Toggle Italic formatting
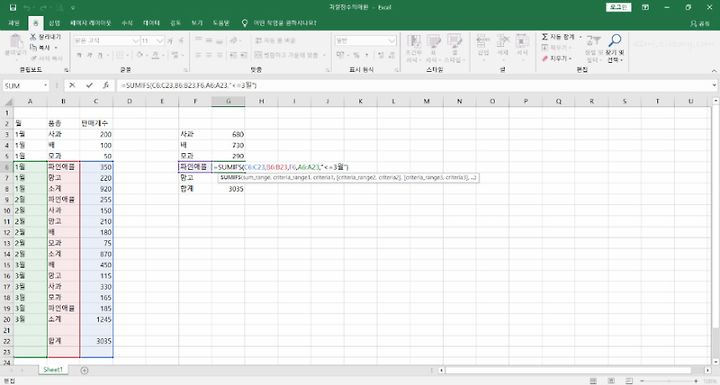The image size is (720, 385). [x=89, y=55]
